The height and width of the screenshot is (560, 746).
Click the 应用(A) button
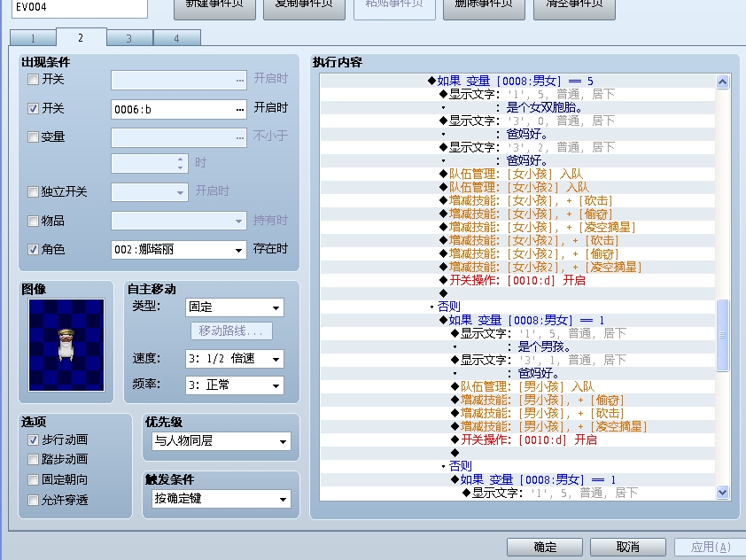coord(710,548)
